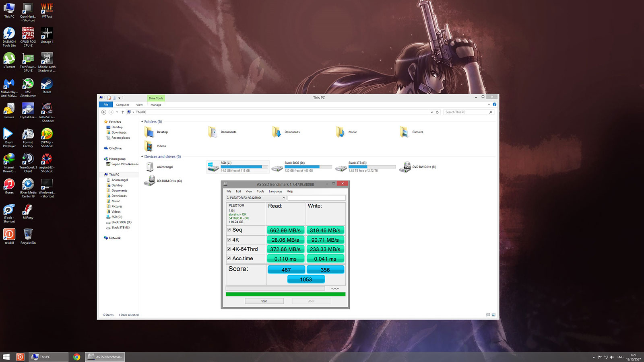Select the TechPowerUp GPU-Z desktop icon
644x362 pixels.
pos(28,62)
